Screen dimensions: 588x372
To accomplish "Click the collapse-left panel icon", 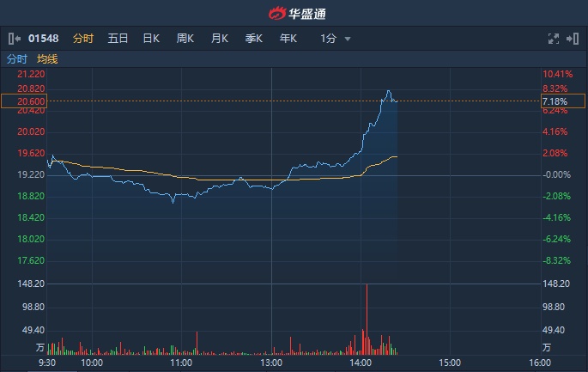I will [x=14, y=39].
